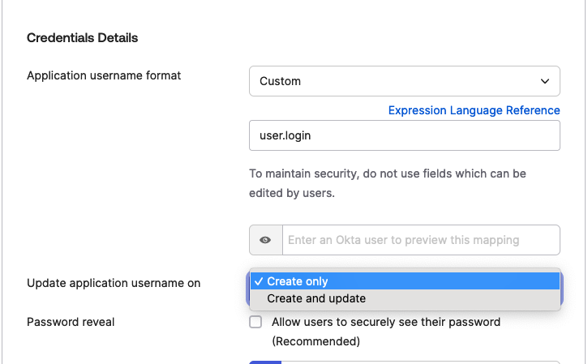Click the Application username format label
The image size is (588, 364).
(x=104, y=75)
